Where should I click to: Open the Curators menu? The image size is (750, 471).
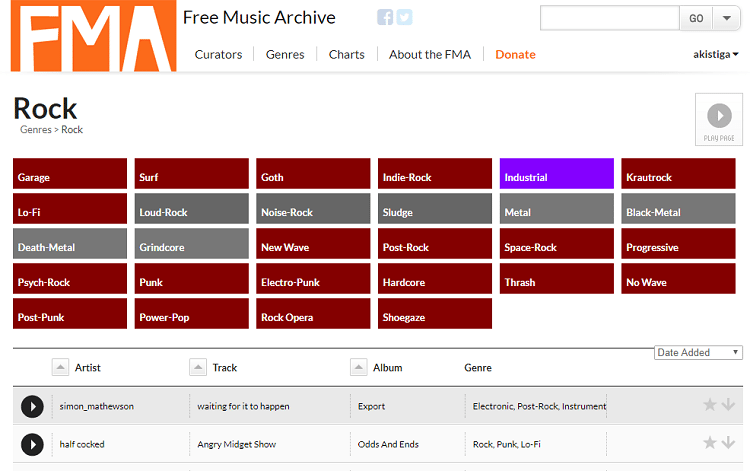tap(218, 55)
